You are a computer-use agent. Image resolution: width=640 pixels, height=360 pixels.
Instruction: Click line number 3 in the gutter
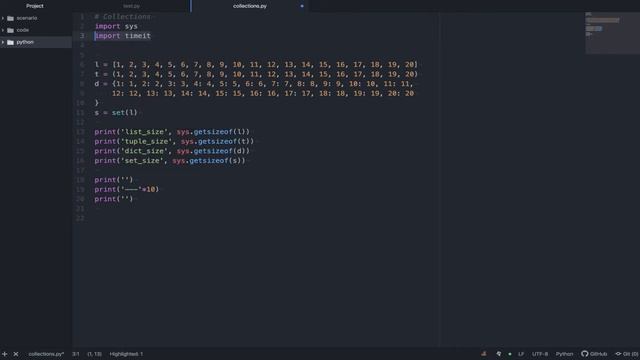coord(82,36)
